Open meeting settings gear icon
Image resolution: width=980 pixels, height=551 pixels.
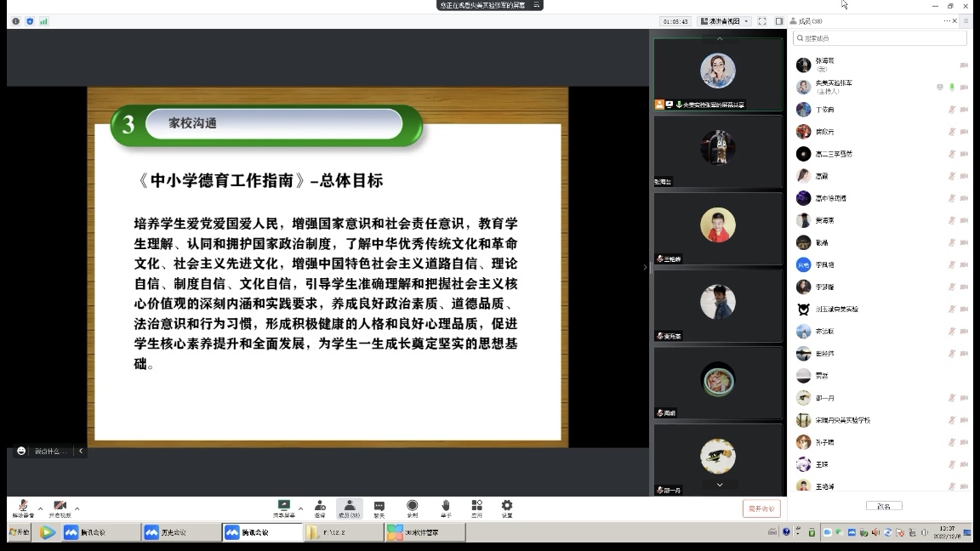507,507
